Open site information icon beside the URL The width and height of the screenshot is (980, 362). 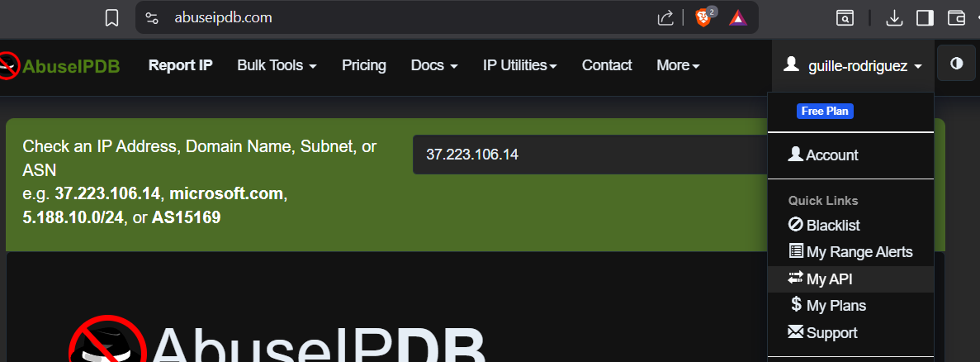click(151, 17)
